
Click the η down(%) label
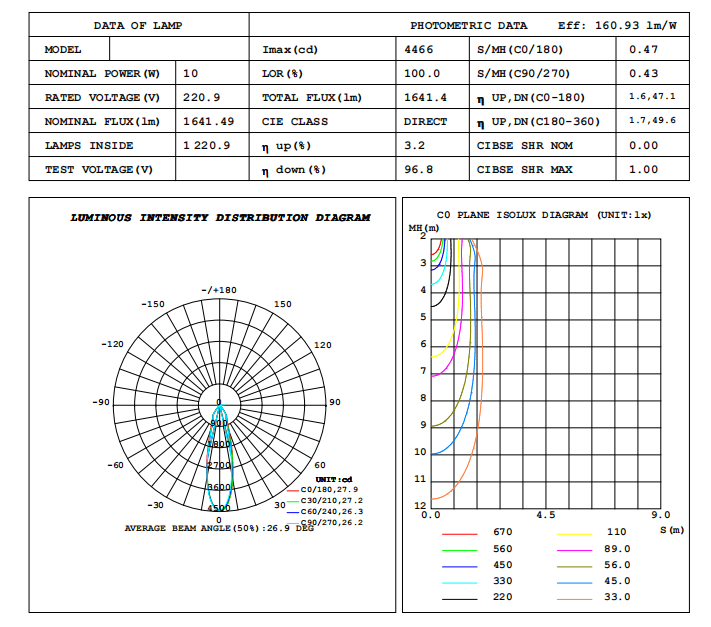[x=294, y=170]
